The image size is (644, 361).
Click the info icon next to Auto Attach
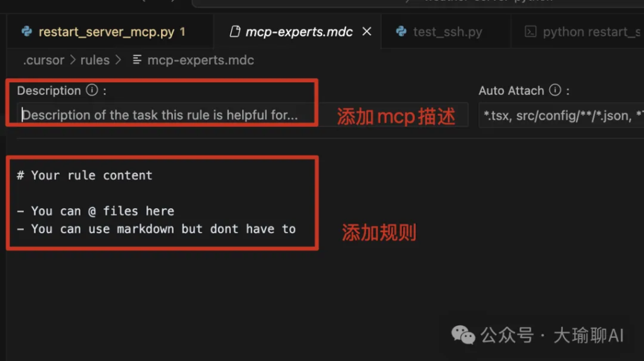point(555,90)
